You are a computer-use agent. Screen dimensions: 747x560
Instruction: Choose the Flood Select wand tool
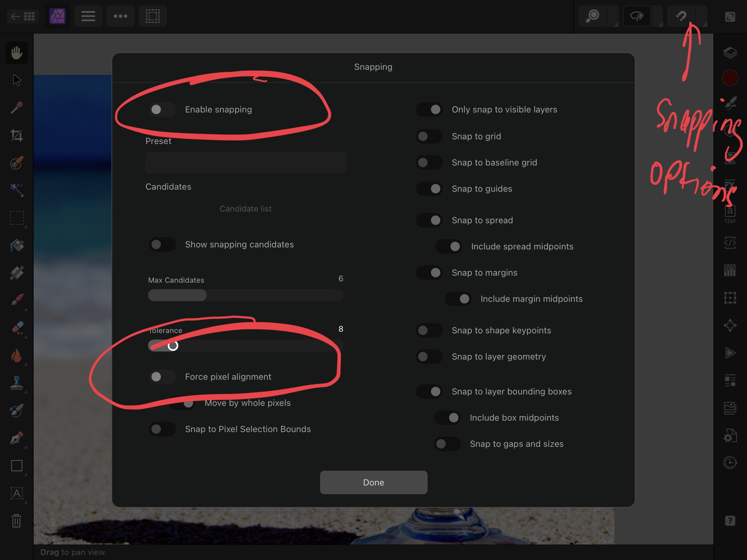(x=16, y=190)
